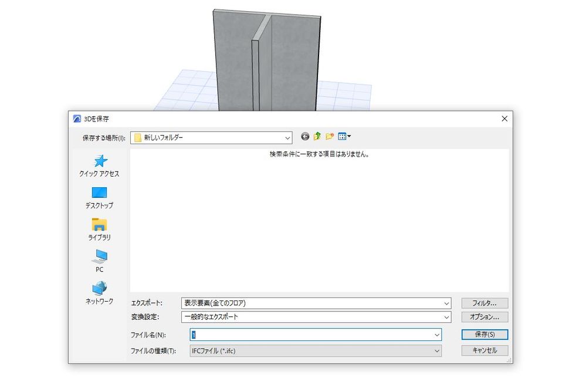The image size is (586, 392).
Task: Expand the ファイル名 history dropdown arrow
Action: click(x=437, y=334)
